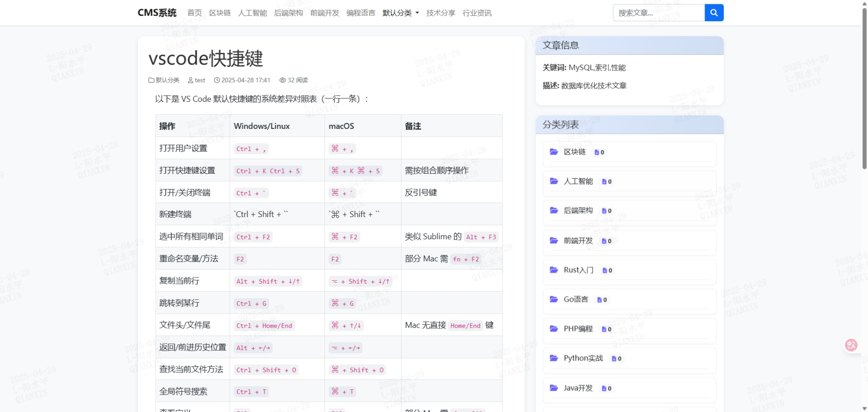Viewport: 868px width, 412px height.
Task: Click the article count badge next to 区块链
Action: (599, 152)
